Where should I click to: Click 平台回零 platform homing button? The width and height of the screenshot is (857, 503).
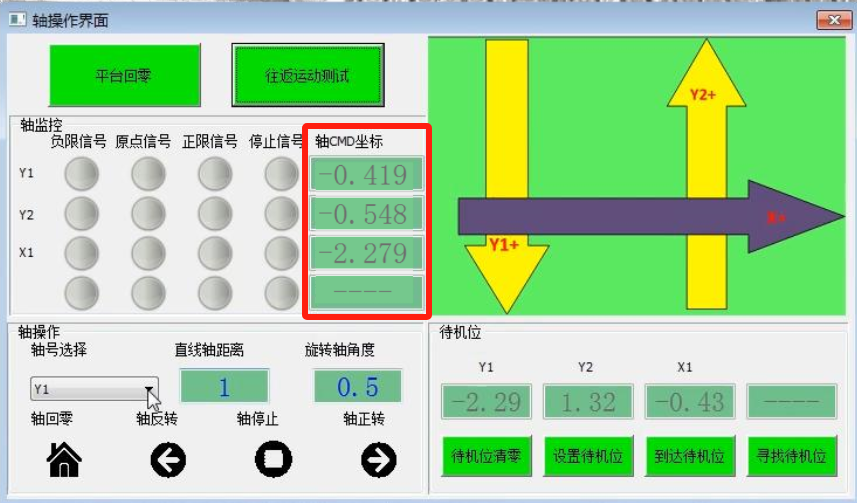point(124,75)
